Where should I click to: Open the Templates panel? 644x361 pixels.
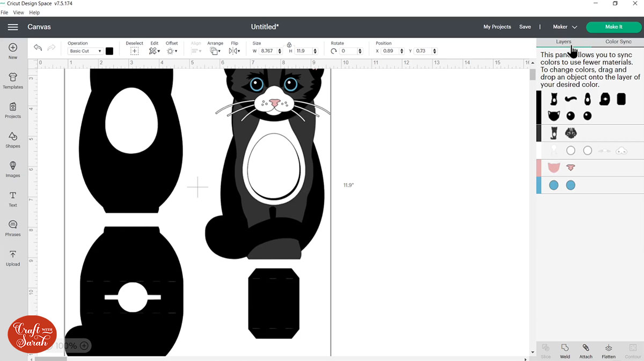(13, 80)
